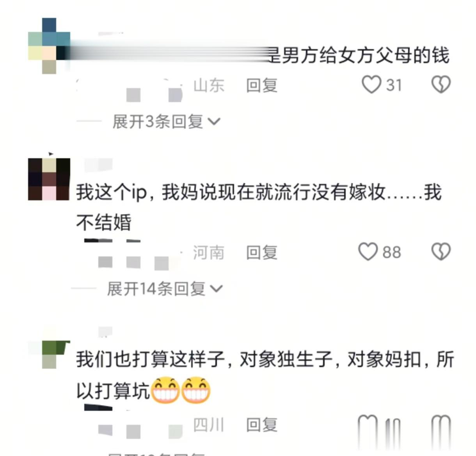
Task: Like the Shandong comment with 31 likes
Action: (x=371, y=85)
